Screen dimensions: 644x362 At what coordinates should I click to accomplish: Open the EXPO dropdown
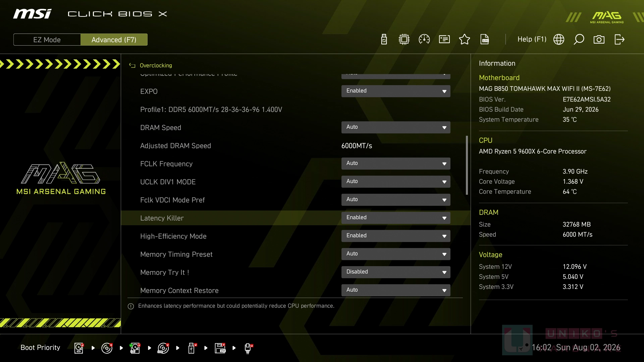(396, 91)
